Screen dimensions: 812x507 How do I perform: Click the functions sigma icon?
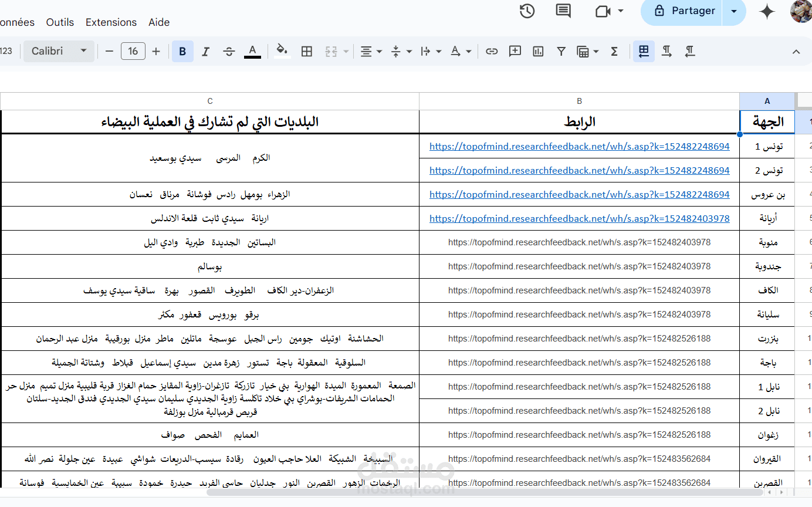pos(614,52)
